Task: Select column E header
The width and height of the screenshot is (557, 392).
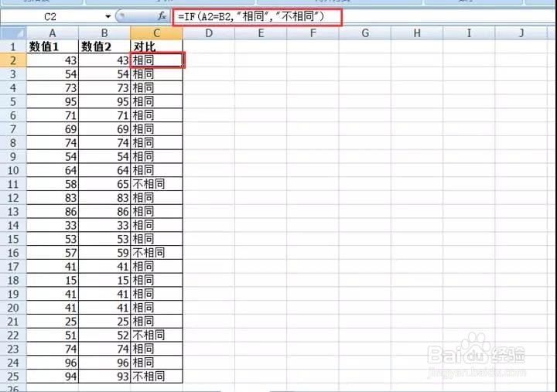Action: (261, 33)
